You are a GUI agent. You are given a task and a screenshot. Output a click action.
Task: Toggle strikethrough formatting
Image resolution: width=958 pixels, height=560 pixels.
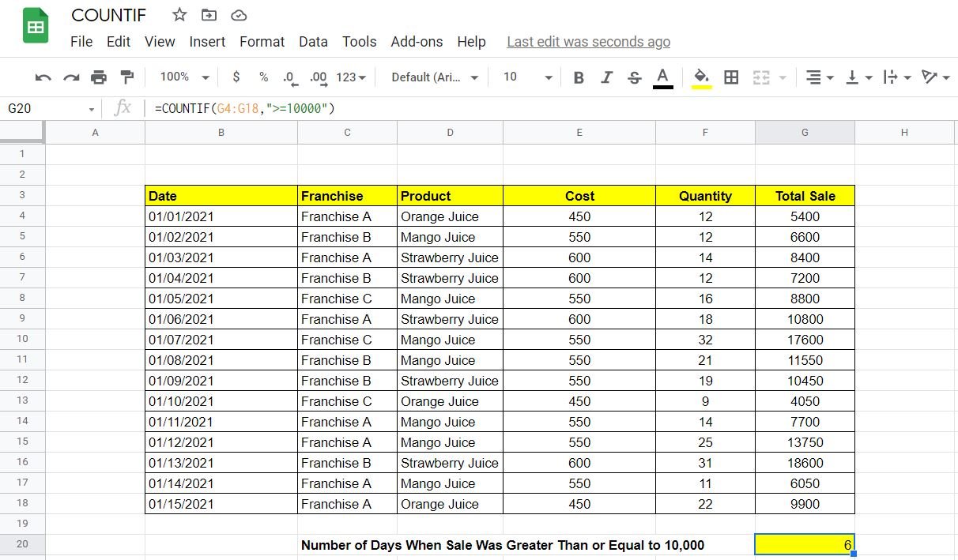[x=634, y=77]
